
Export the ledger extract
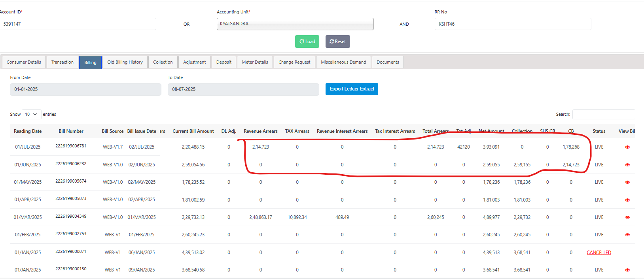[x=352, y=89]
